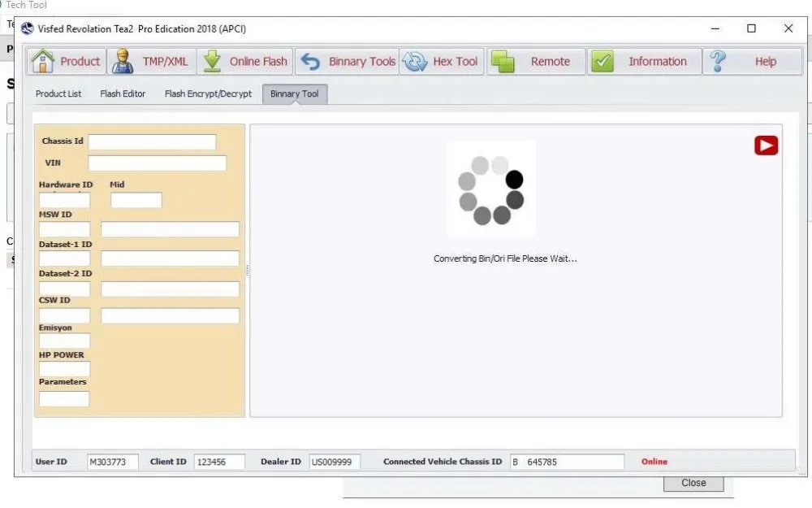The height and width of the screenshot is (508, 812).
Task: Click the Hex Tool refresh icon
Action: pos(415,62)
